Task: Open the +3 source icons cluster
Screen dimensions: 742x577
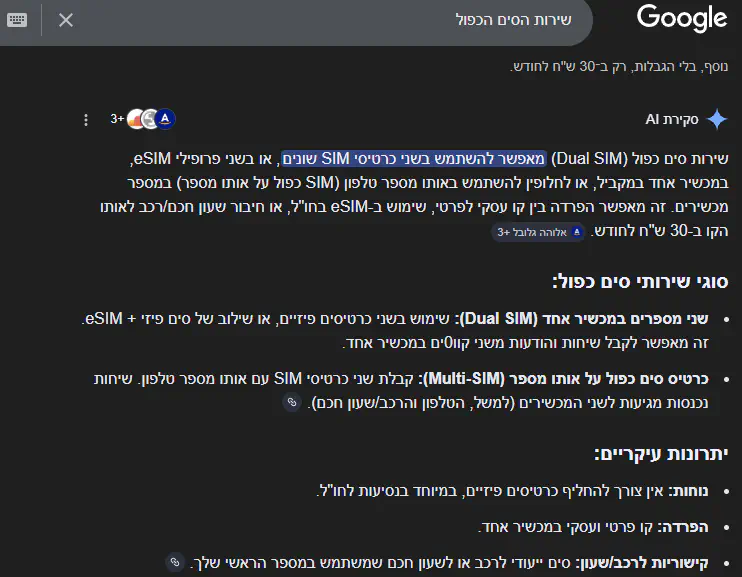Action: (142, 120)
